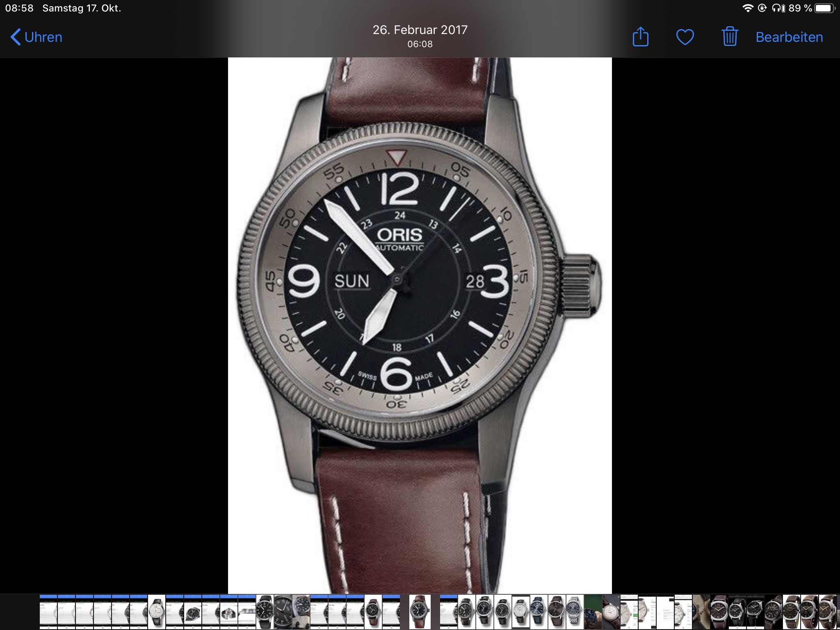Viewport: 840px width, 630px height.
Task: Tap the 08:58 clock in status bar
Action: point(19,8)
